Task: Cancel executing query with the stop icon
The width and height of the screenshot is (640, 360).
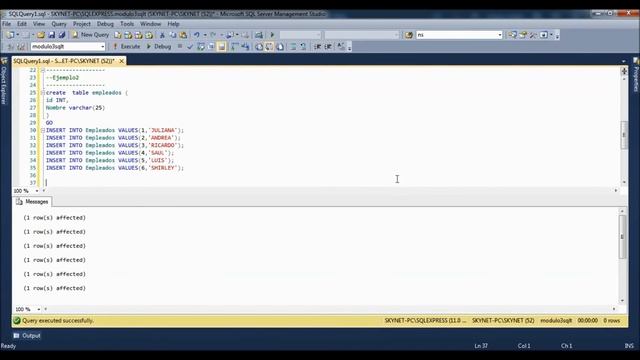Action: coord(180,47)
